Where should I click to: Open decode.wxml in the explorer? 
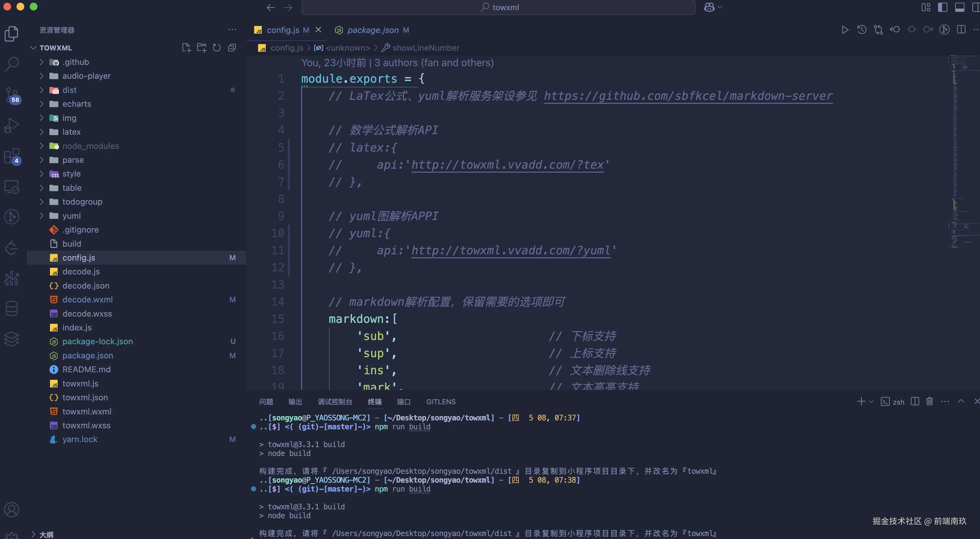point(88,299)
